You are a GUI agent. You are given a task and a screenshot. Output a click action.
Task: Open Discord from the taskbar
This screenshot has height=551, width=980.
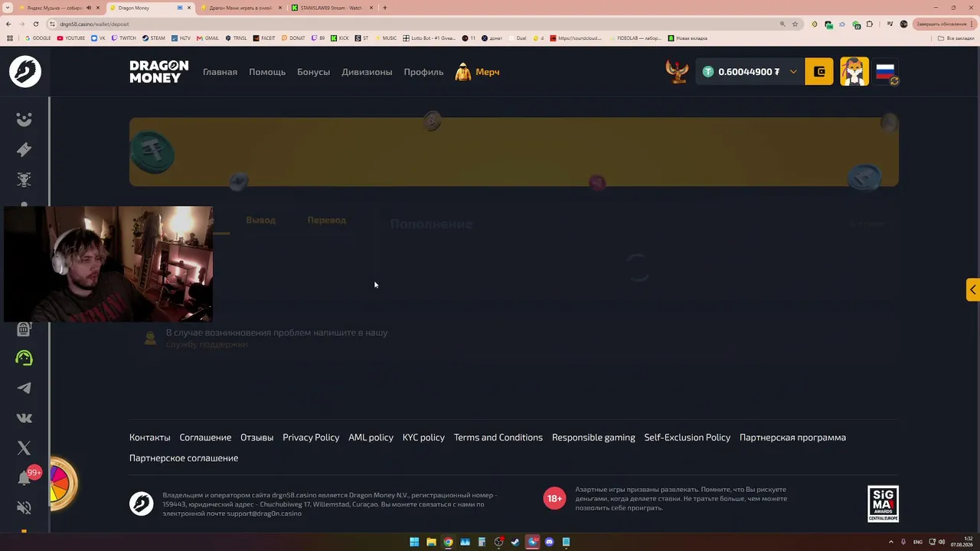tap(549, 542)
